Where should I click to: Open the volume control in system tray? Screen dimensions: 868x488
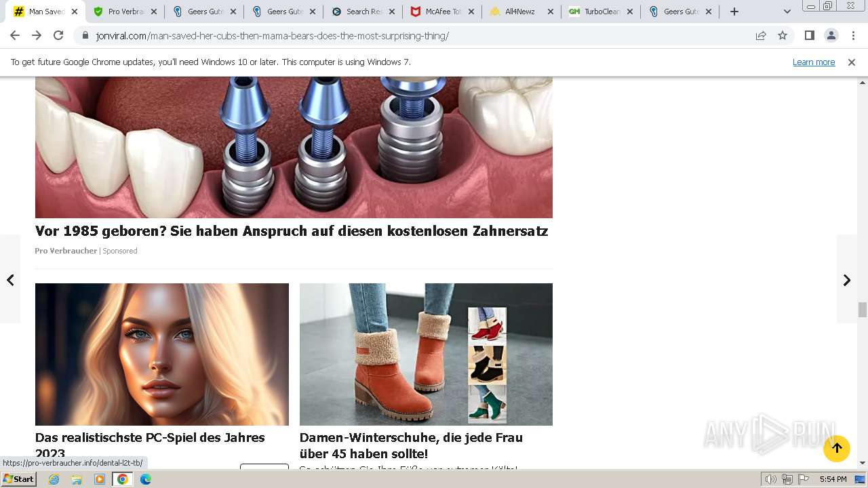(771, 479)
